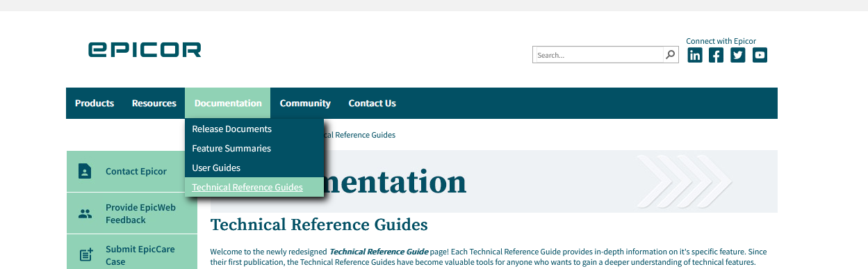Screen dimensions: 868x269
Task: Select Feature Summaries from the dropdown
Action: [x=254, y=148]
